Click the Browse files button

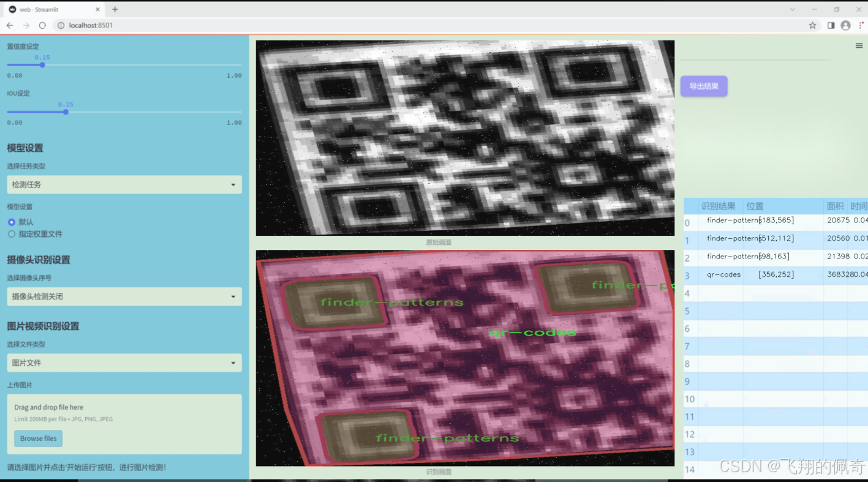tap(39, 439)
